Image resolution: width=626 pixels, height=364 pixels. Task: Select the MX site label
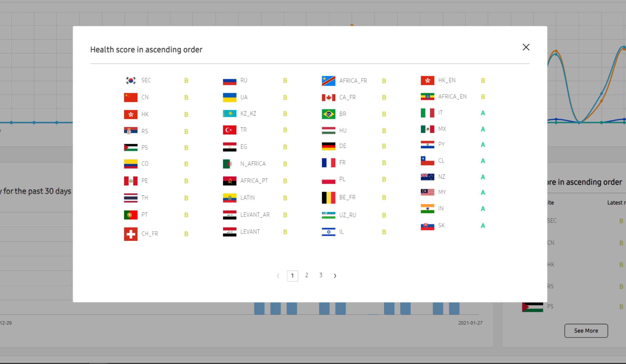(x=442, y=129)
